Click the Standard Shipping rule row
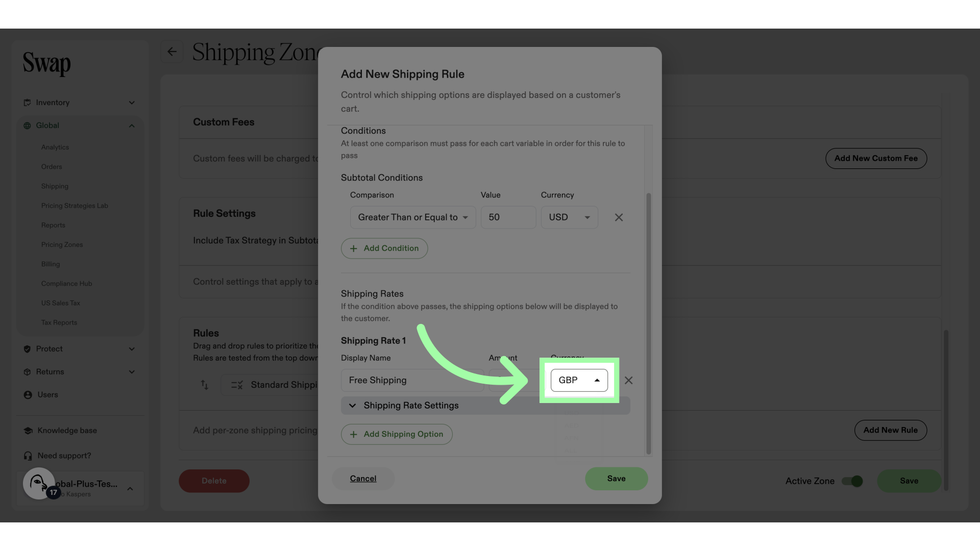The height and width of the screenshot is (551, 980). point(269,385)
